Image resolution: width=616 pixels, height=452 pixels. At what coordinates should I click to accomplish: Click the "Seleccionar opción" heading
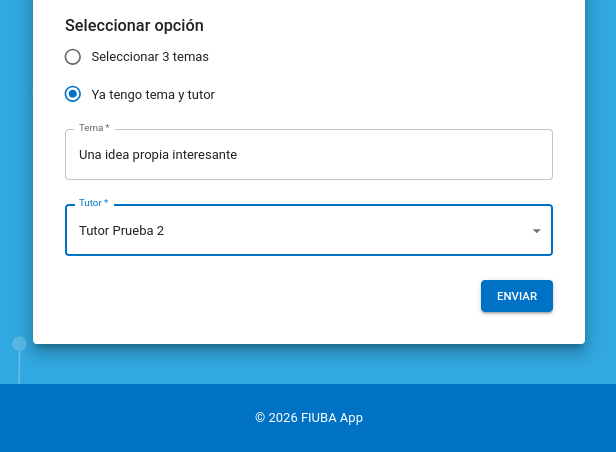coord(134,26)
